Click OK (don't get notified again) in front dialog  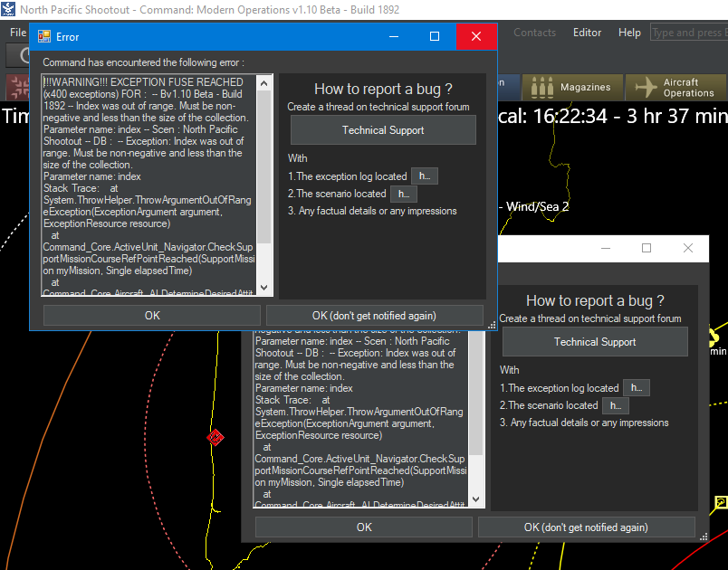[x=374, y=316]
